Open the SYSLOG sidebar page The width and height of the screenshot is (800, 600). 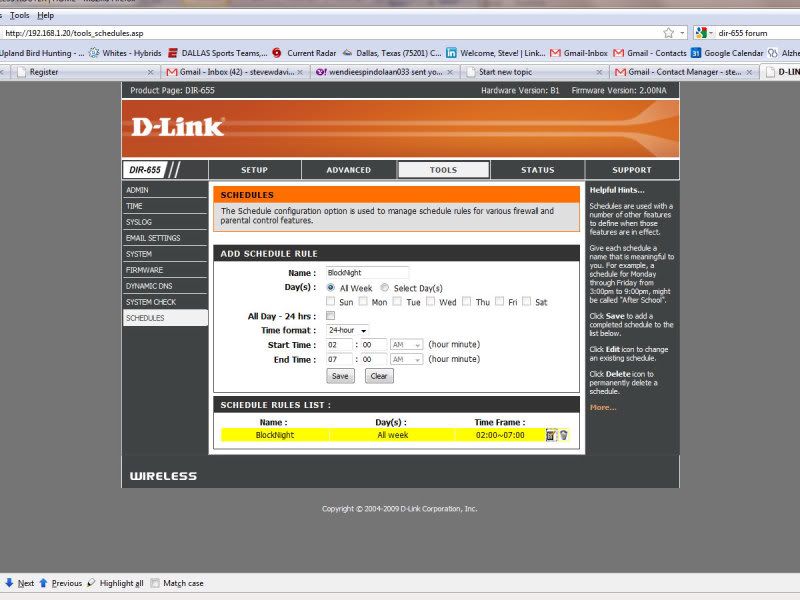click(x=165, y=222)
